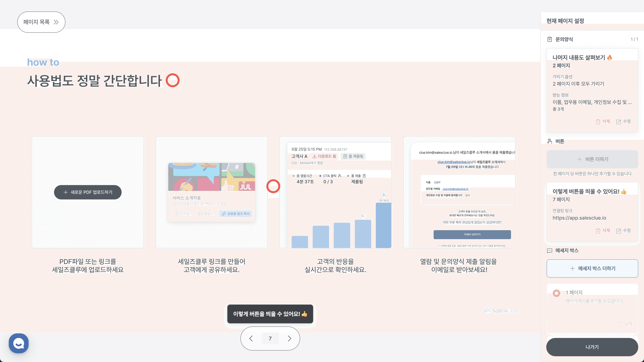Click the 공유용 링크 복사 slide button
The height and width of the screenshot is (362, 644).
tap(236, 214)
